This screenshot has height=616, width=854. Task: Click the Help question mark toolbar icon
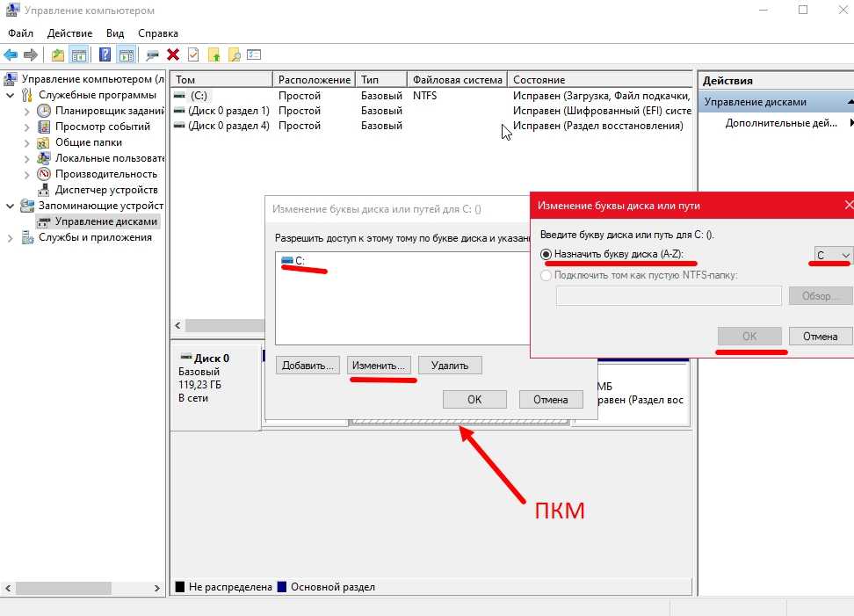point(105,54)
